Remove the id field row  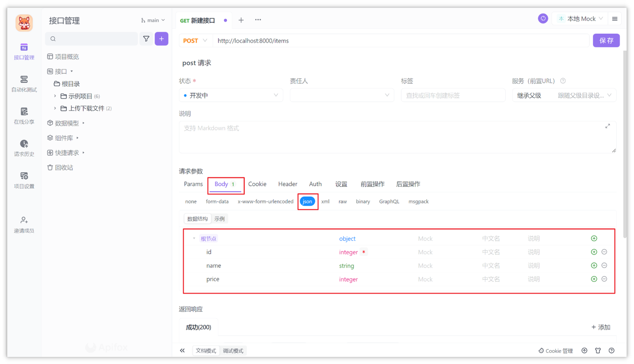(604, 252)
